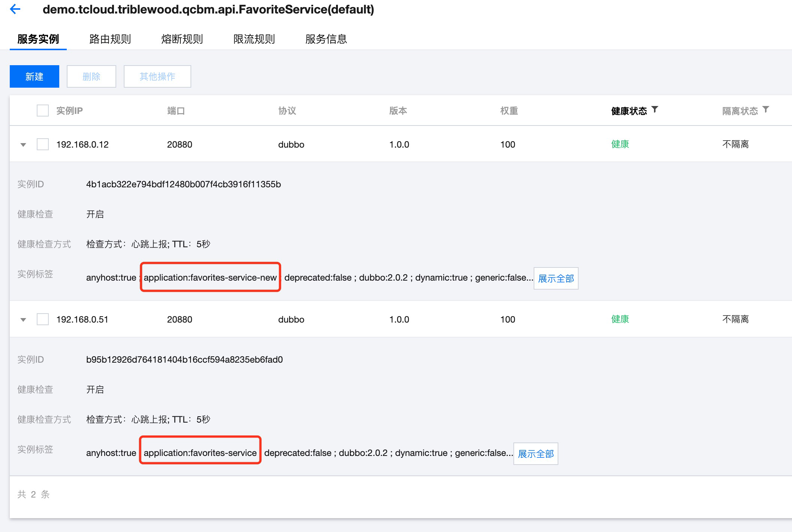Screen dimensions: 792x532
Task: Click 不隔离 in the 192.168.0.12 row
Action: pos(736,144)
